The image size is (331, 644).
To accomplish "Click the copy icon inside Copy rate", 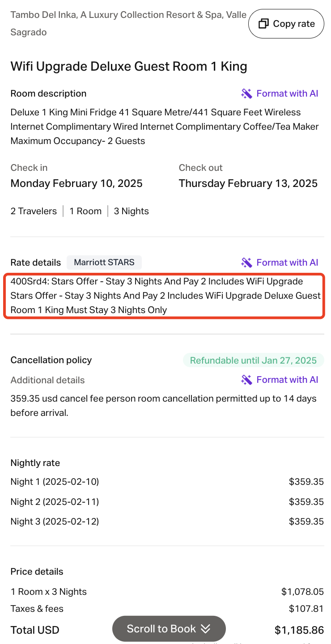I will coord(264,24).
